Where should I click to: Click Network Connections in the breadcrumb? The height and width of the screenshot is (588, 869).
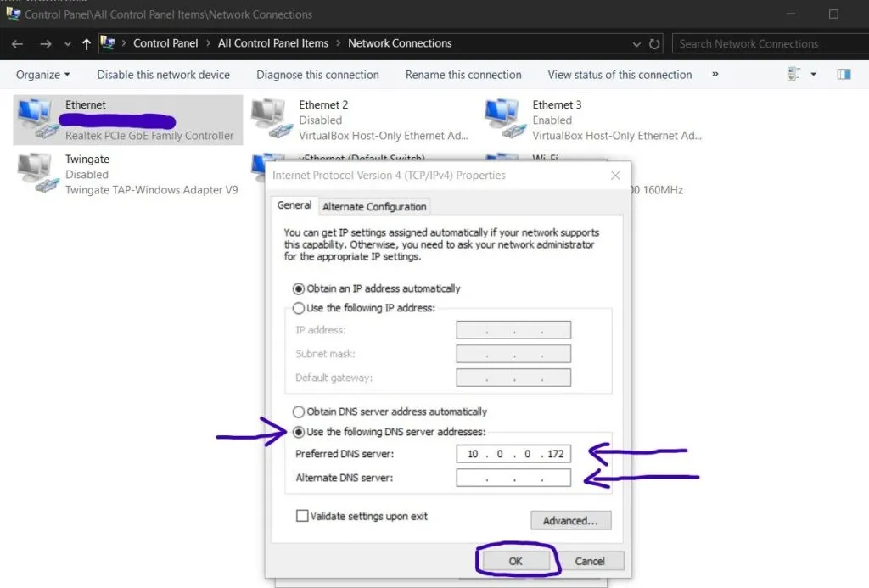(x=400, y=43)
